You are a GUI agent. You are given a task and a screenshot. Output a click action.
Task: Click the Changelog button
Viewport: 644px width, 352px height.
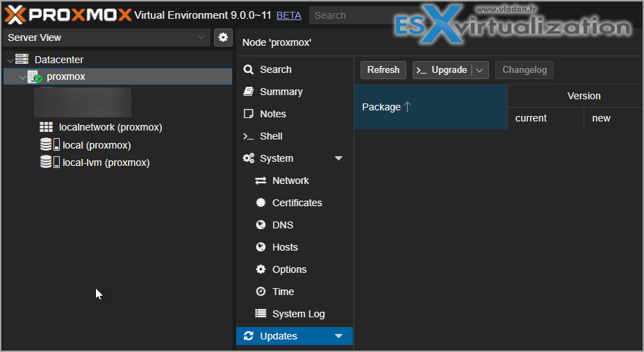[x=525, y=69]
